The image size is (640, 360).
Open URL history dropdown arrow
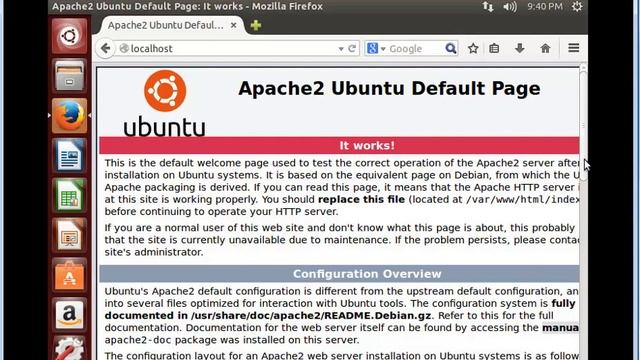(341, 49)
